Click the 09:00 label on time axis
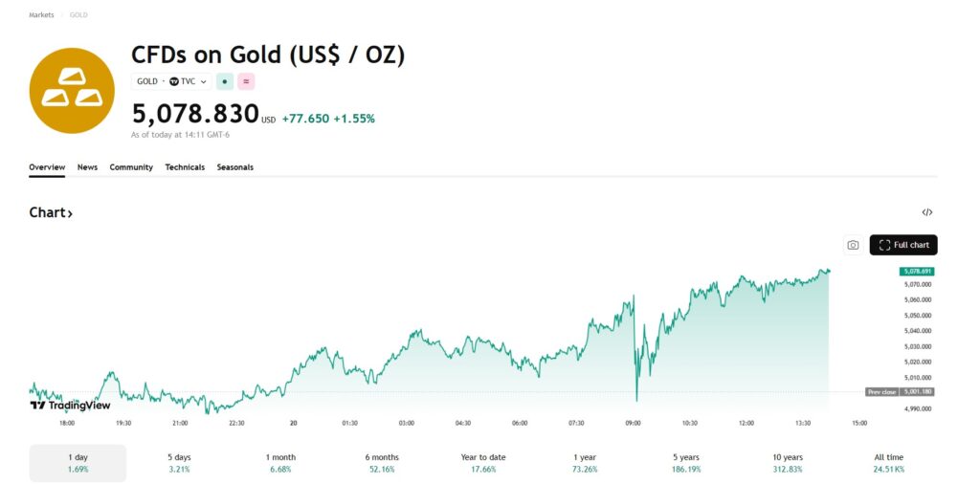Image resolution: width=980 pixels, height=484 pixels. tap(633, 423)
